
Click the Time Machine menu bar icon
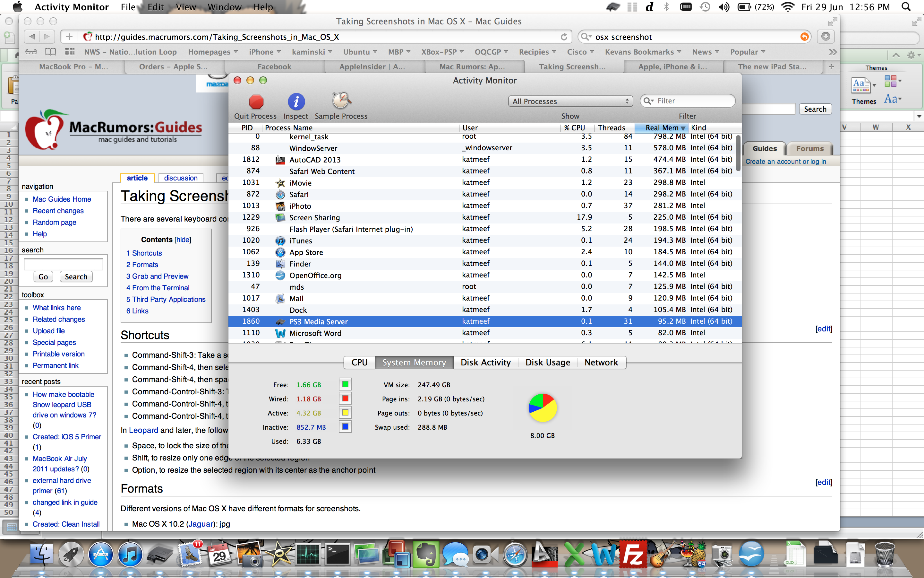pos(705,7)
